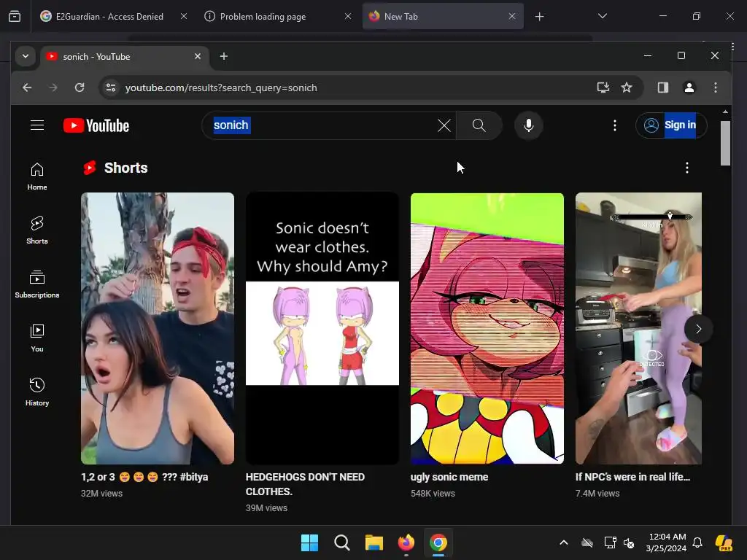Close the 'E2Guardian - Access Denied' Firefox tab
This screenshot has width=747, height=560.
[x=183, y=16]
